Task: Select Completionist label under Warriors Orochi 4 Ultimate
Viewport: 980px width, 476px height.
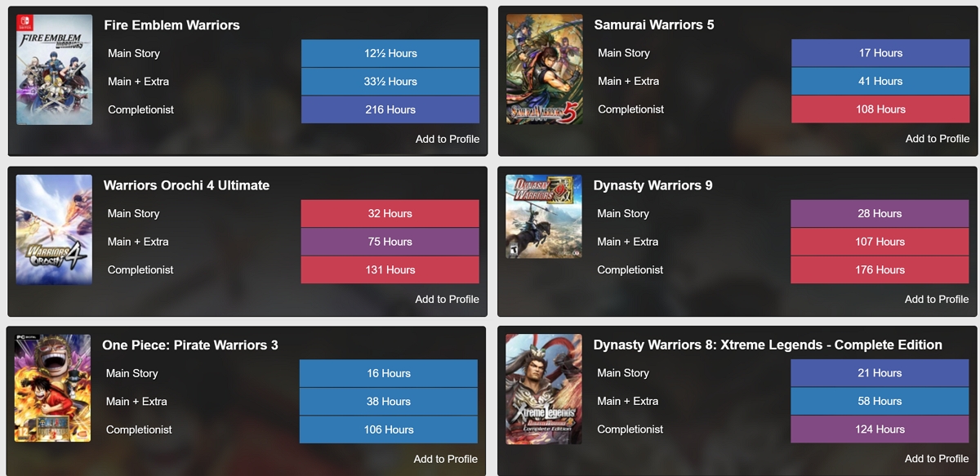Action: point(140,269)
